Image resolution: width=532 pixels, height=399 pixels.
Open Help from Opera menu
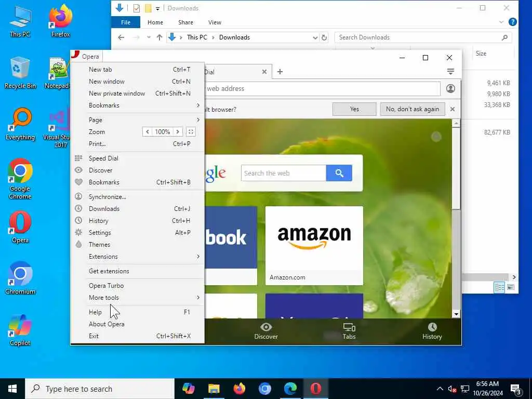click(x=138, y=312)
